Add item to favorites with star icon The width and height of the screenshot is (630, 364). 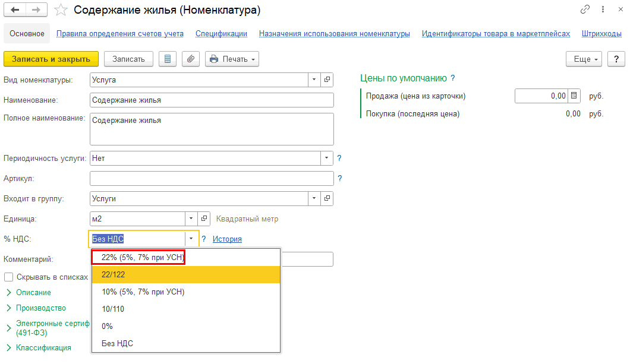click(60, 10)
